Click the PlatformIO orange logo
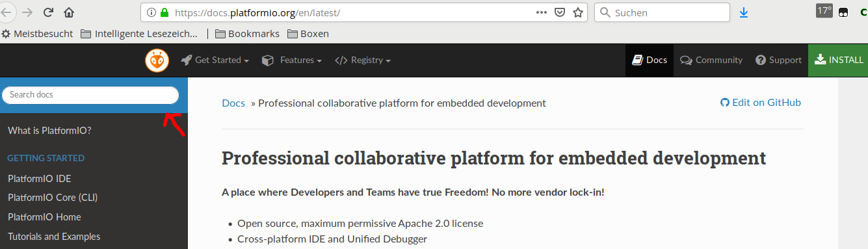This screenshot has width=868, height=249. pyautogui.click(x=157, y=60)
